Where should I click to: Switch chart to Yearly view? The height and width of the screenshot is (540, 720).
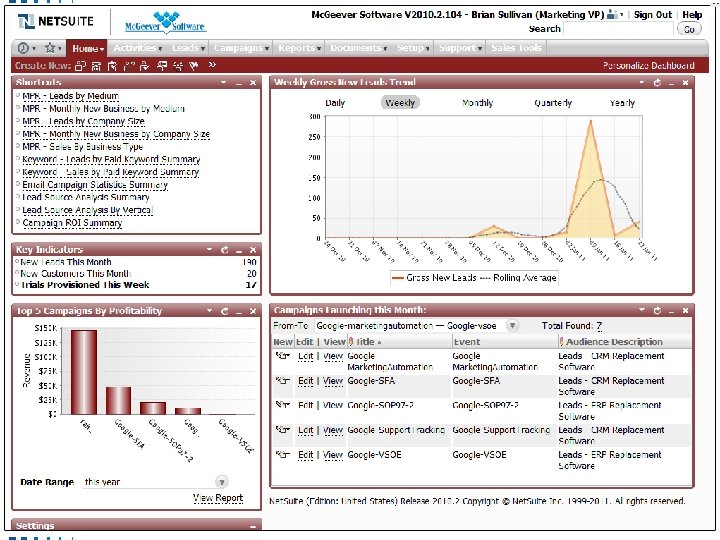pos(622,103)
